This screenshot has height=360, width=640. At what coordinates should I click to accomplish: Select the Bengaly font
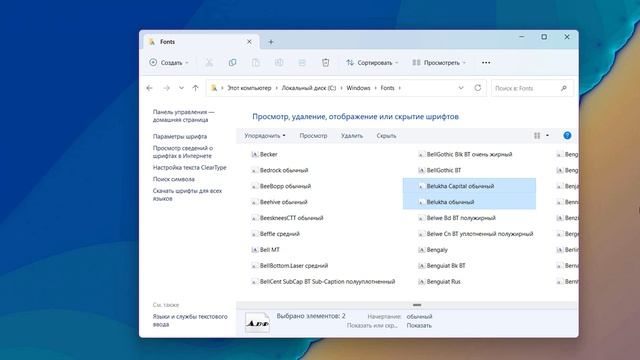pyautogui.click(x=433, y=250)
